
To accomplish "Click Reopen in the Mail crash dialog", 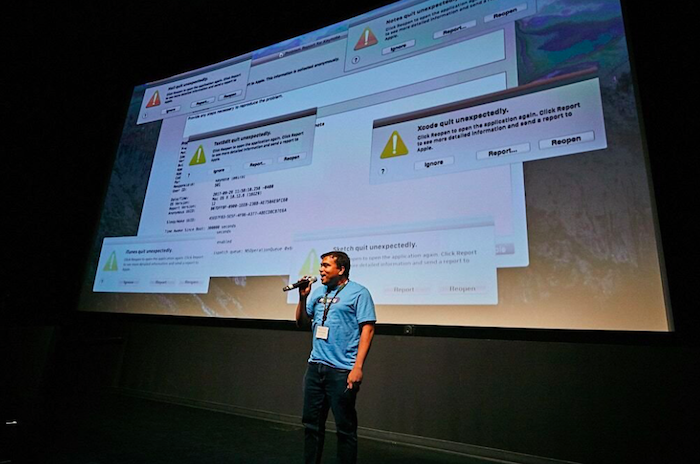I will click(x=229, y=98).
